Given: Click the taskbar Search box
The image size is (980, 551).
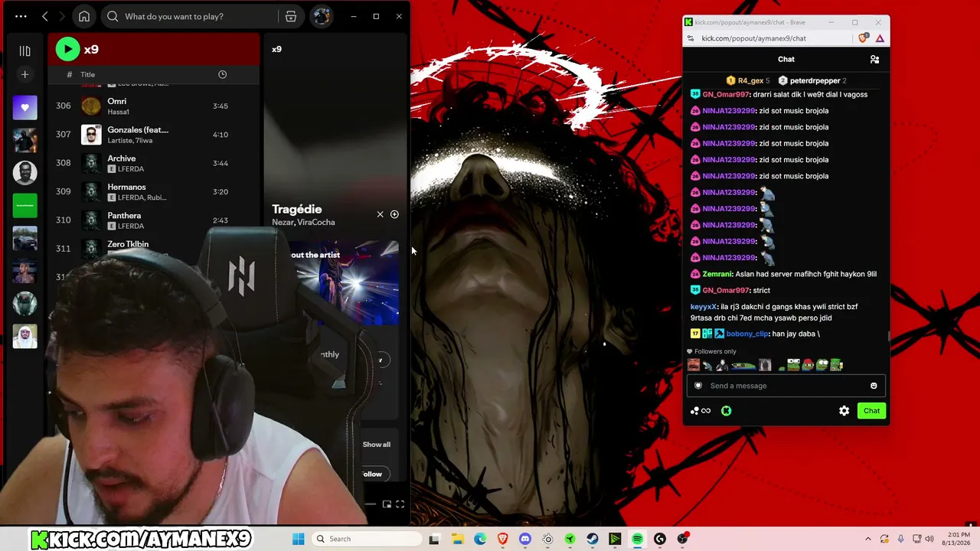Looking at the screenshot, I should coord(367,539).
